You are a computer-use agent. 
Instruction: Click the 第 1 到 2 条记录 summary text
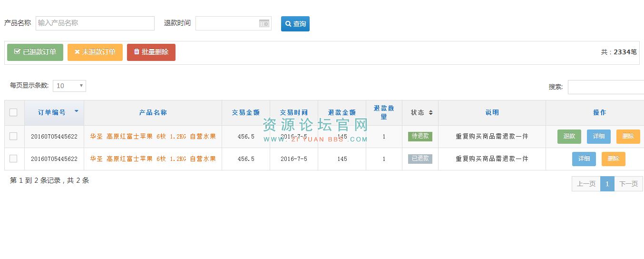tap(49, 180)
